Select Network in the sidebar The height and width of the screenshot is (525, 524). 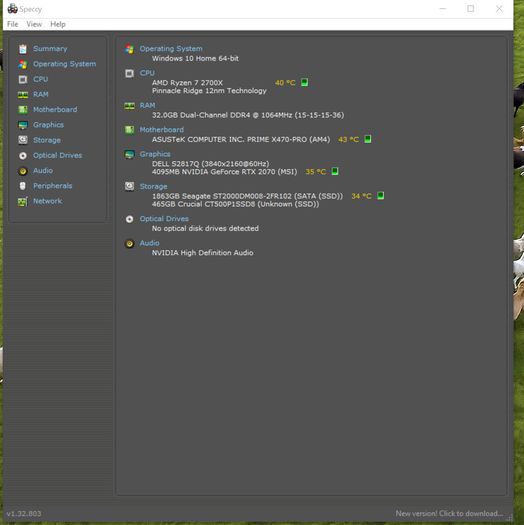48,201
